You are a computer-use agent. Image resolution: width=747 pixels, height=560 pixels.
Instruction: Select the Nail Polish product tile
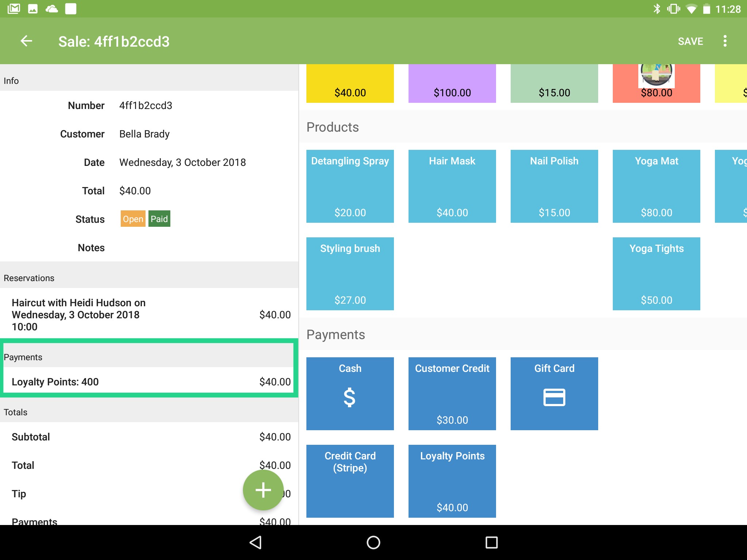tap(554, 186)
